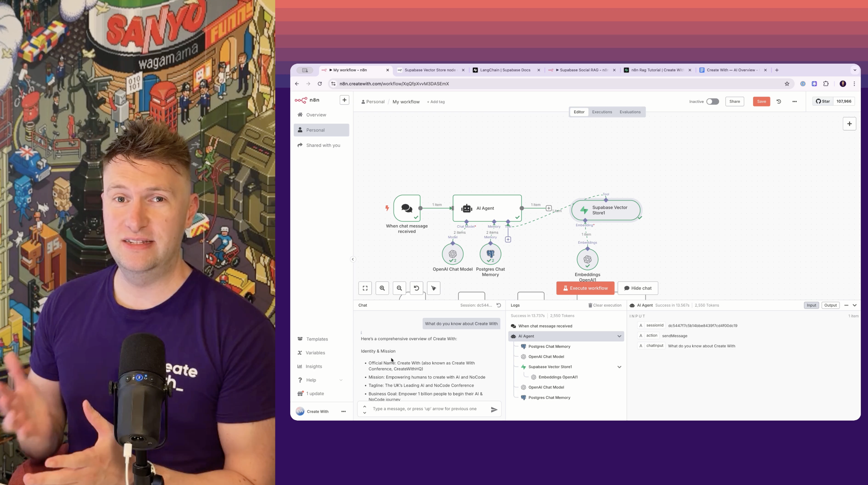Collapse the AI Agent entry in Logs
Screen dimensions: 868x485
pos(619,336)
